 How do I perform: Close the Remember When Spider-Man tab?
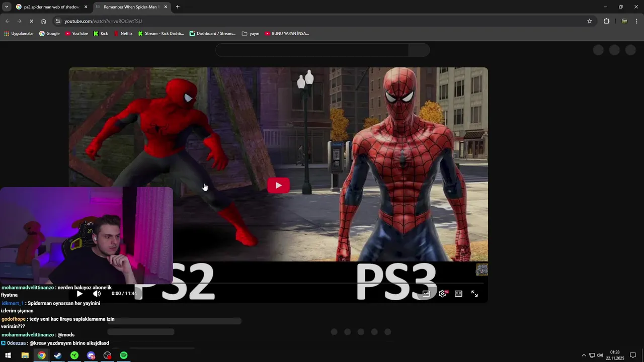point(166,7)
